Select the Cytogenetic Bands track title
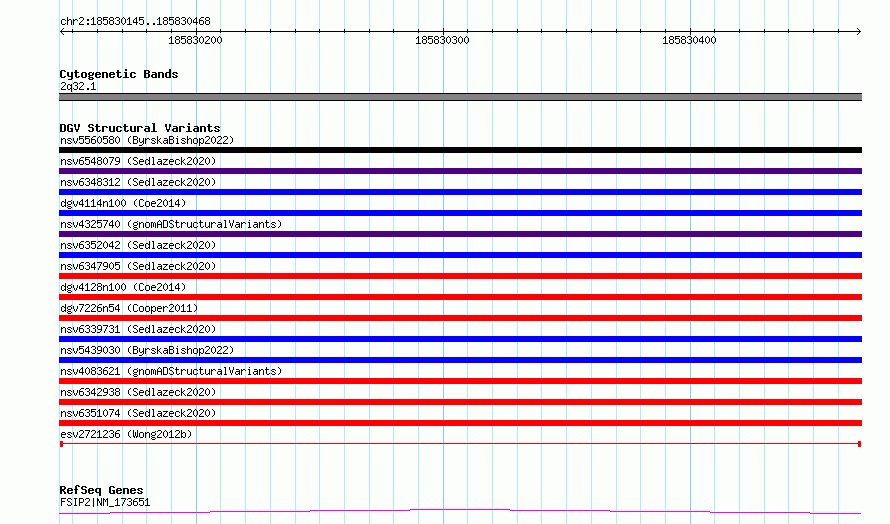 [x=119, y=74]
